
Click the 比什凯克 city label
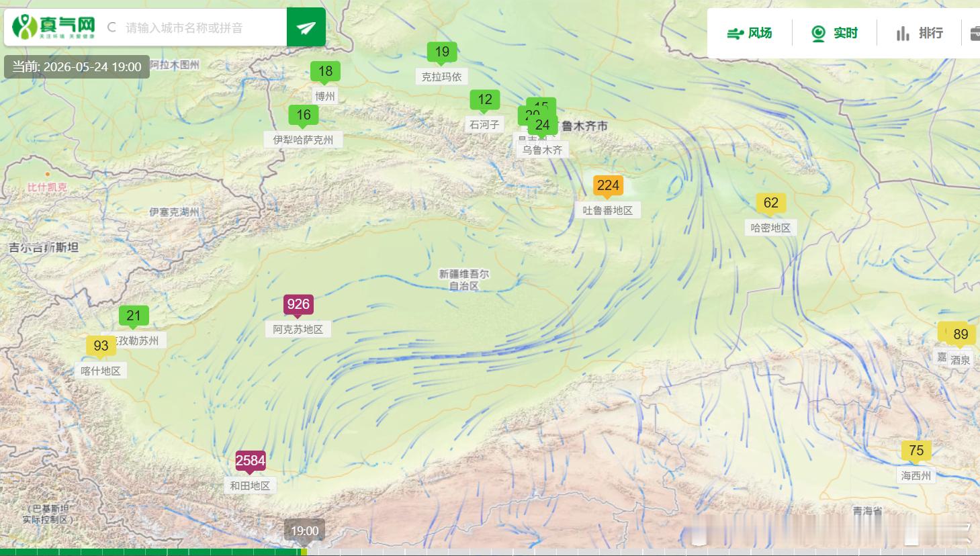point(47,187)
